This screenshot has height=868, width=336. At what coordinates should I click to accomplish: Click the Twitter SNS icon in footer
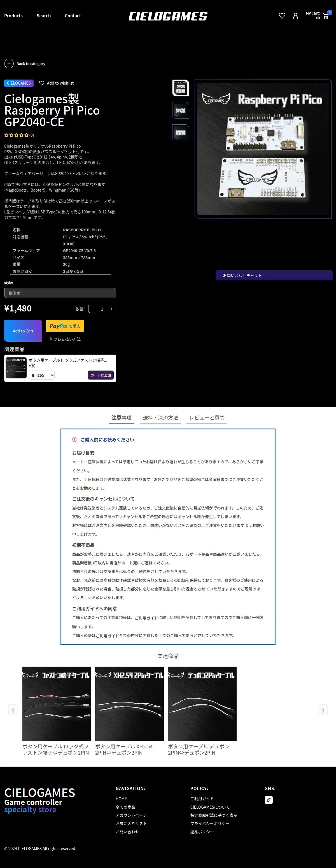[269, 800]
